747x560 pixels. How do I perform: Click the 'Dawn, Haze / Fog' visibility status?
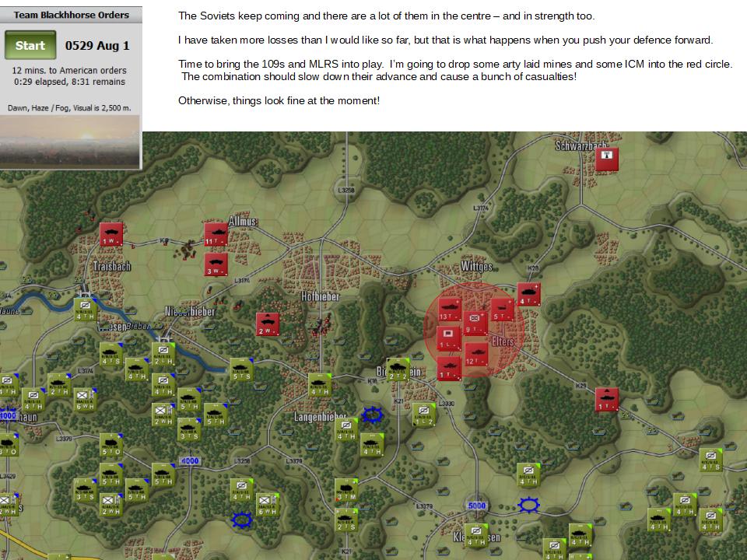(69, 108)
